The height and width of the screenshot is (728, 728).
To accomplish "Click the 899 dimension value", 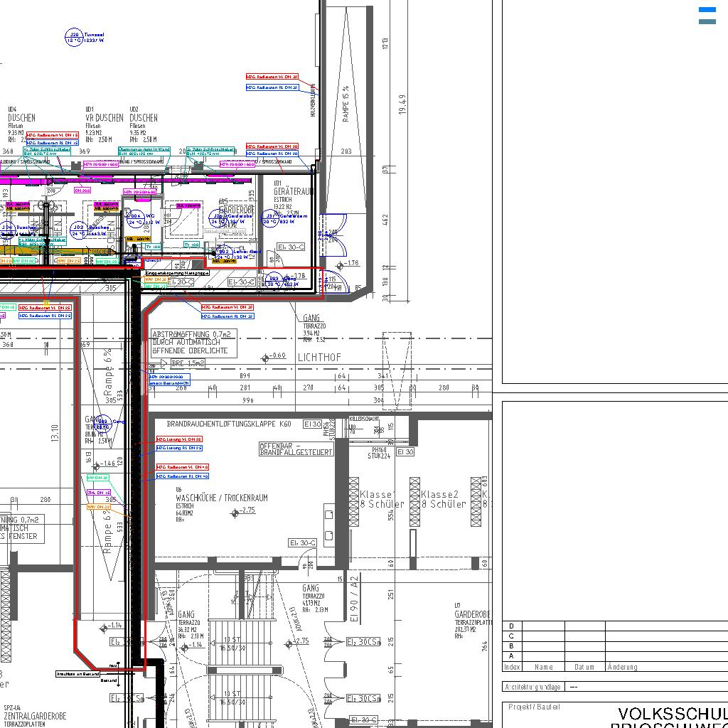I will click(x=245, y=375).
